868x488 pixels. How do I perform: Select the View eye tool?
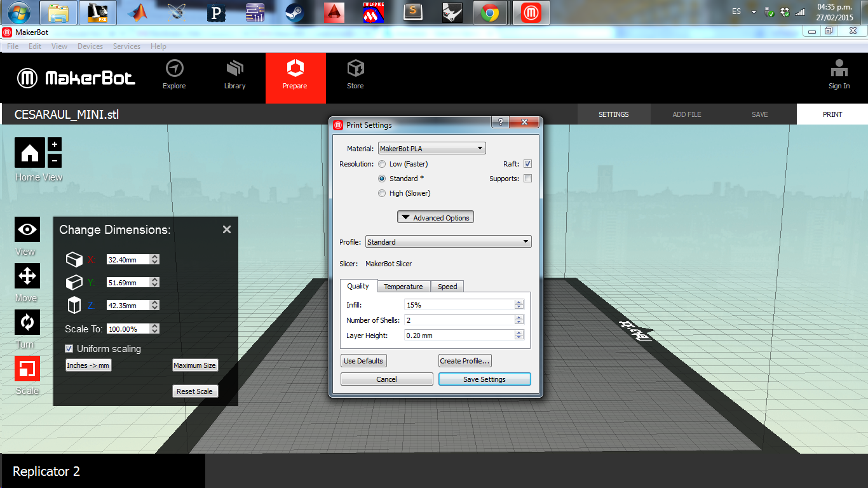(x=27, y=229)
